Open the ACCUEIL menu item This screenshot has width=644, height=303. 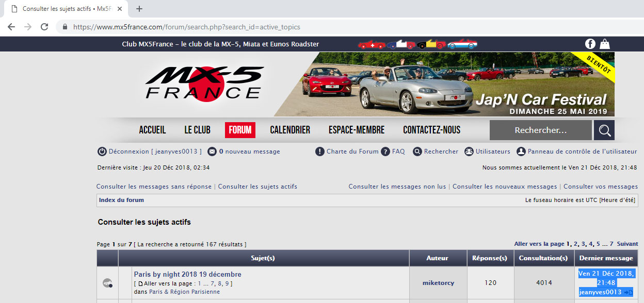point(152,130)
